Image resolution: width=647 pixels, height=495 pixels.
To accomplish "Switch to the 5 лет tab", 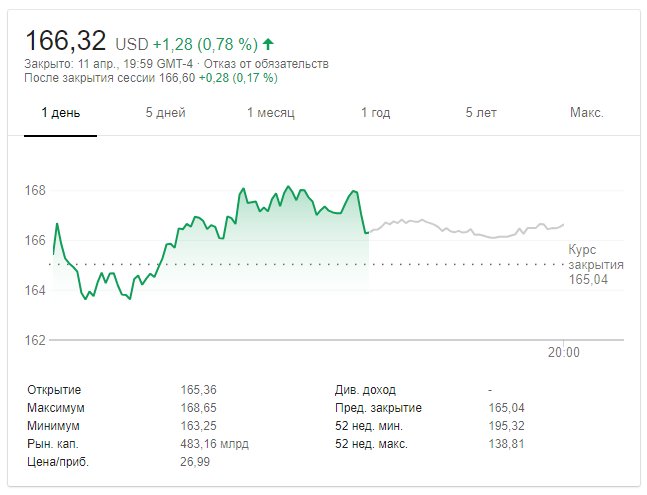I will click(x=481, y=112).
